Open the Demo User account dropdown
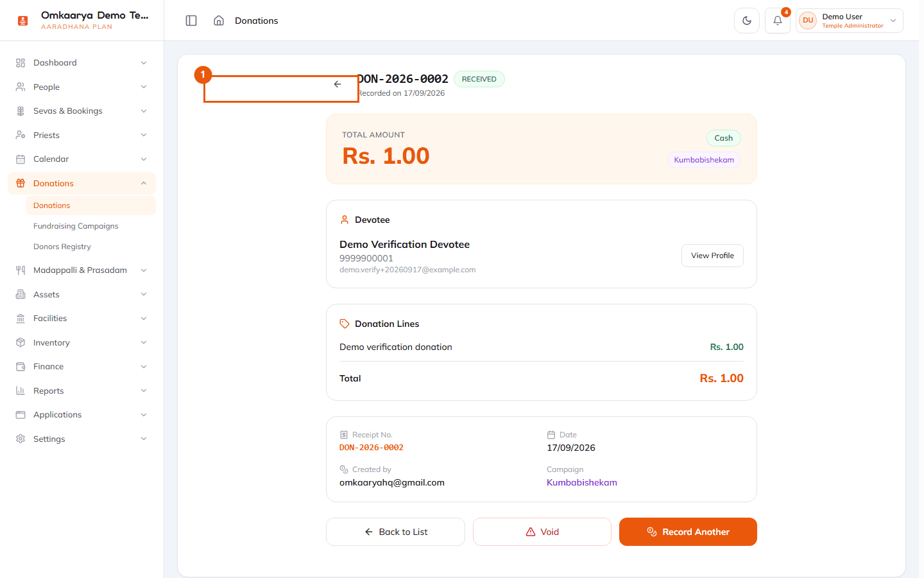 click(850, 21)
